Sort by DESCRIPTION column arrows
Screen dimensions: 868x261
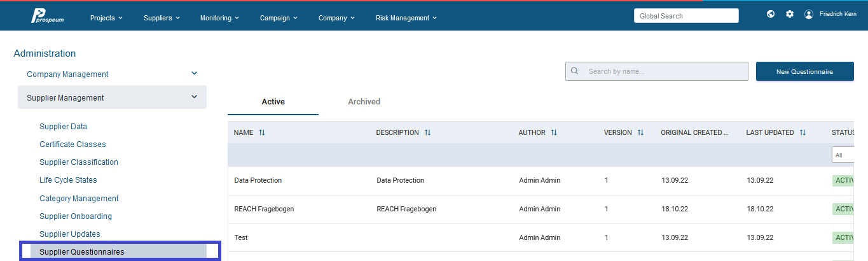pos(428,132)
